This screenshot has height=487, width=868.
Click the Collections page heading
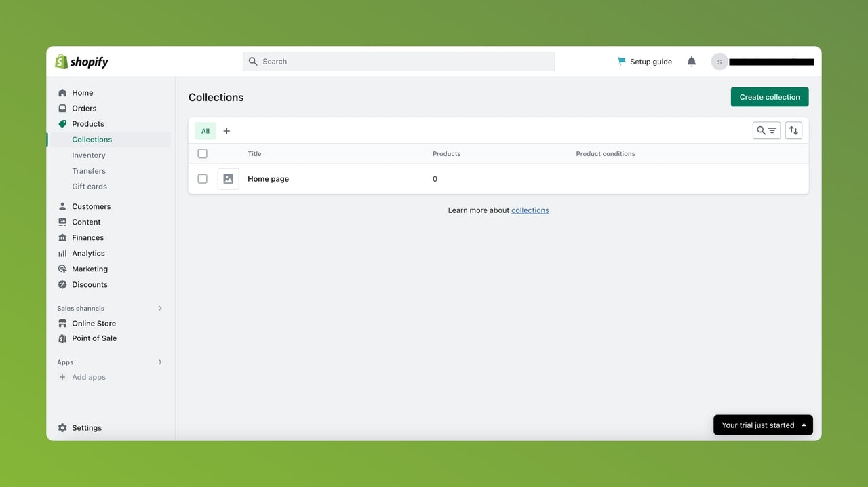[x=216, y=98]
